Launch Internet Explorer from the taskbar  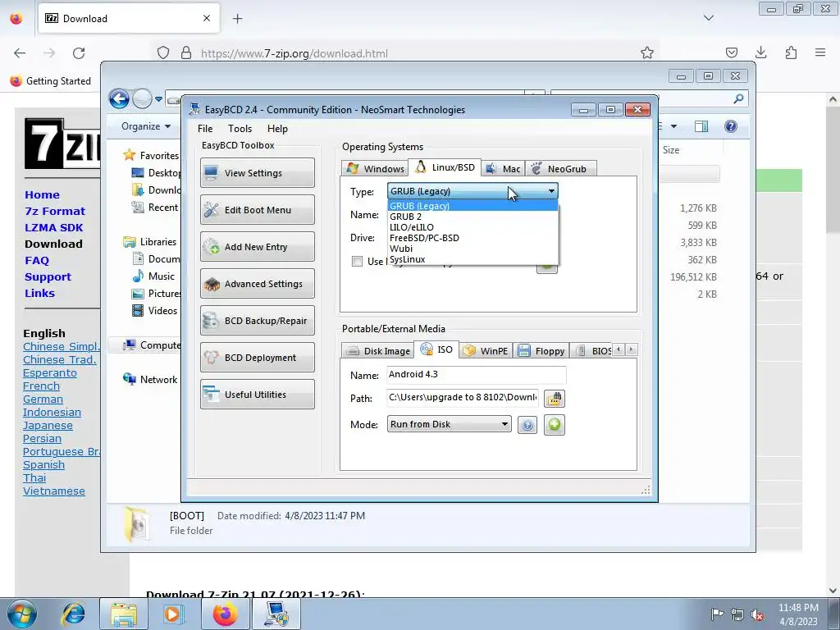(x=74, y=614)
